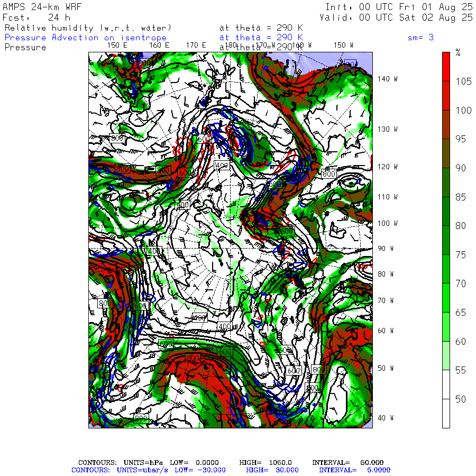The width and height of the screenshot is (476, 476).
Task: Pick the white colorbar segment below 50
Action: click(x=446, y=413)
